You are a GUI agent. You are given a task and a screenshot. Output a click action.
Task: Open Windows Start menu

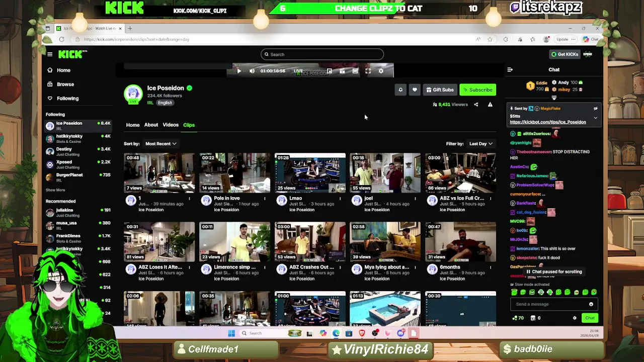pyautogui.click(x=231, y=333)
